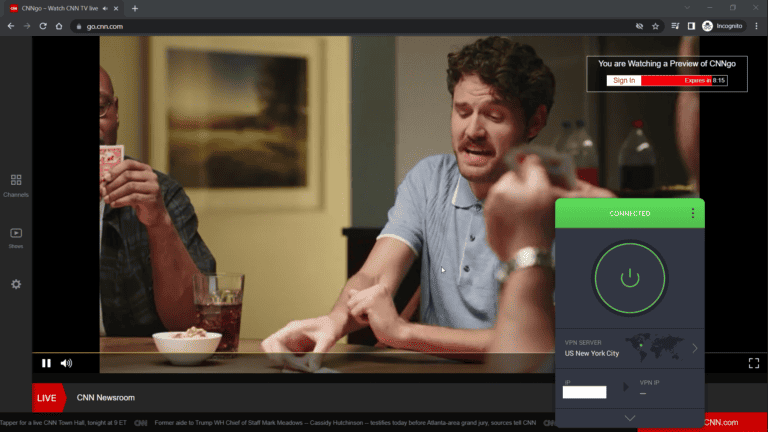Click the LIVE badge
768x432 pixels.
(x=48, y=398)
